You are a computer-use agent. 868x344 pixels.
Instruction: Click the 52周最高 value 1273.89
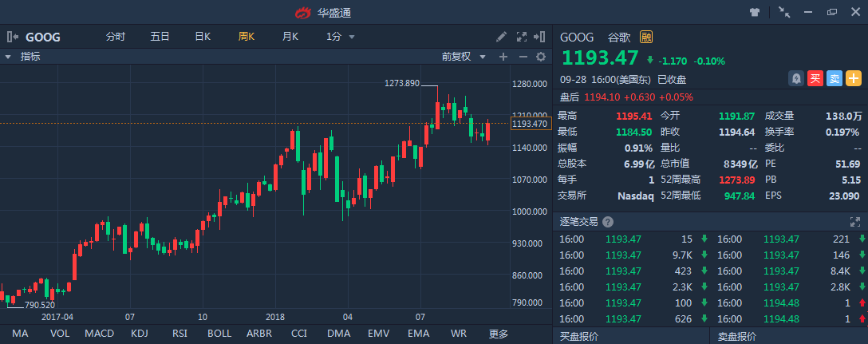tap(737, 180)
